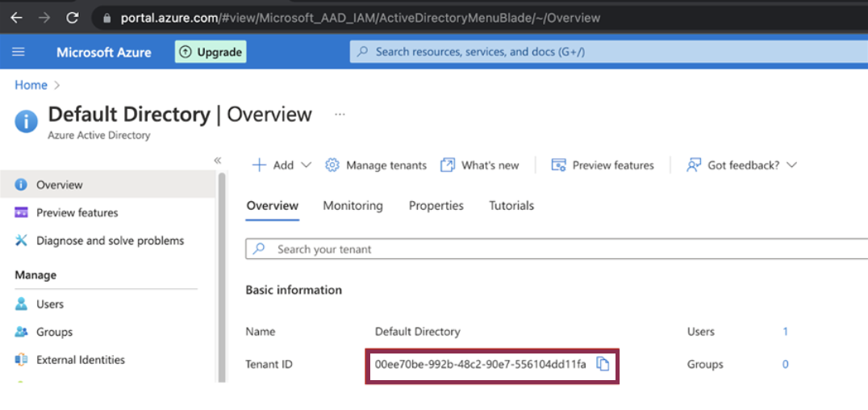Select Overview in the left sidebar
This screenshot has height=410, width=868.
click(107, 185)
